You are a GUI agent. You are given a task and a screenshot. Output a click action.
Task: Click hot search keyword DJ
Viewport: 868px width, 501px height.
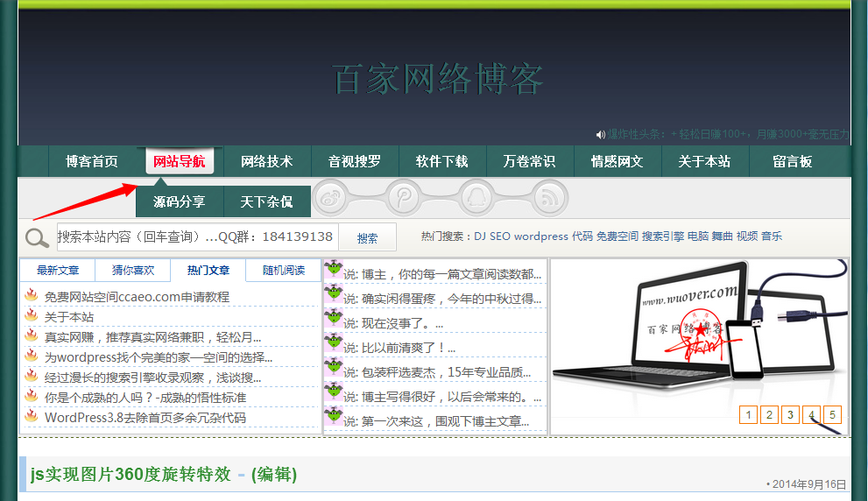click(480, 236)
